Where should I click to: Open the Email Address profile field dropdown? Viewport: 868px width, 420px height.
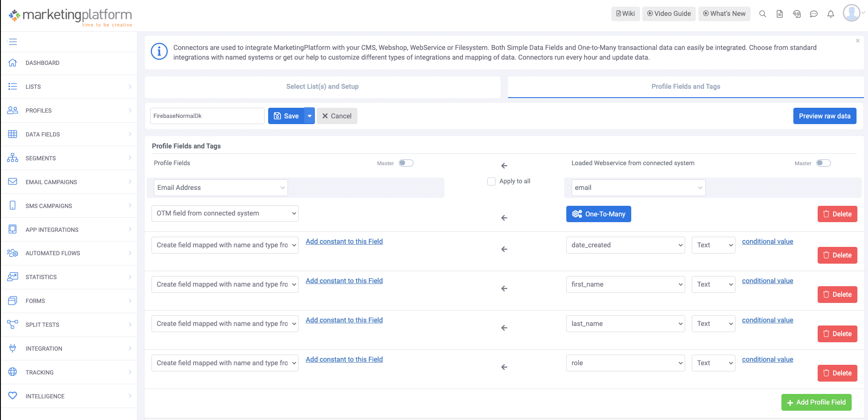click(221, 188)
